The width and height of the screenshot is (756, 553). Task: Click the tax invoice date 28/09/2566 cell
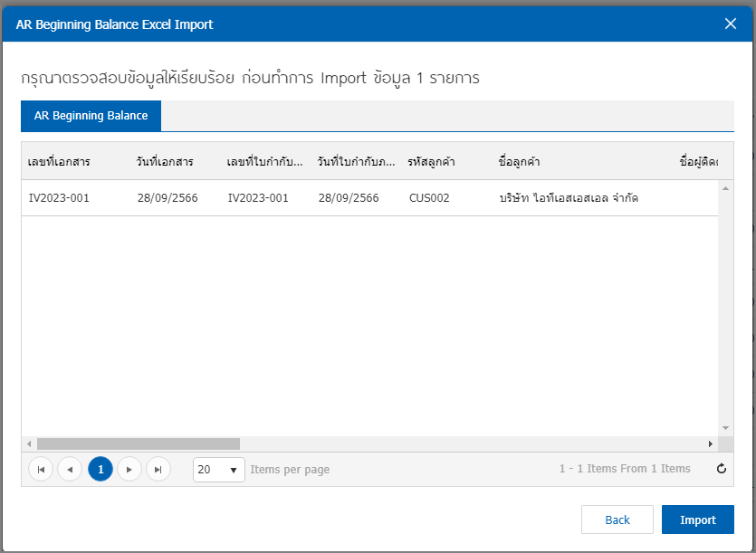tap(349, 198)
